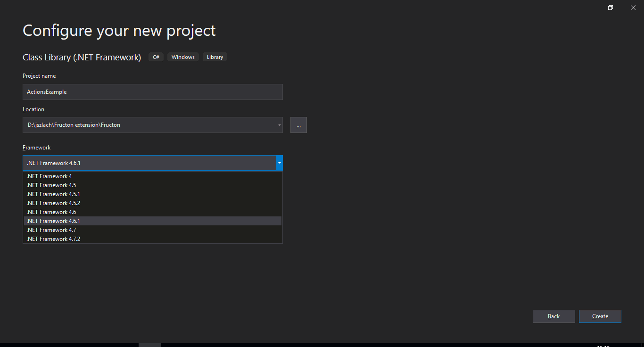Viewport: 644px width, 347px height.
Task: Select .NET Framework 4 from the list
Action: [x=153, y=176]
